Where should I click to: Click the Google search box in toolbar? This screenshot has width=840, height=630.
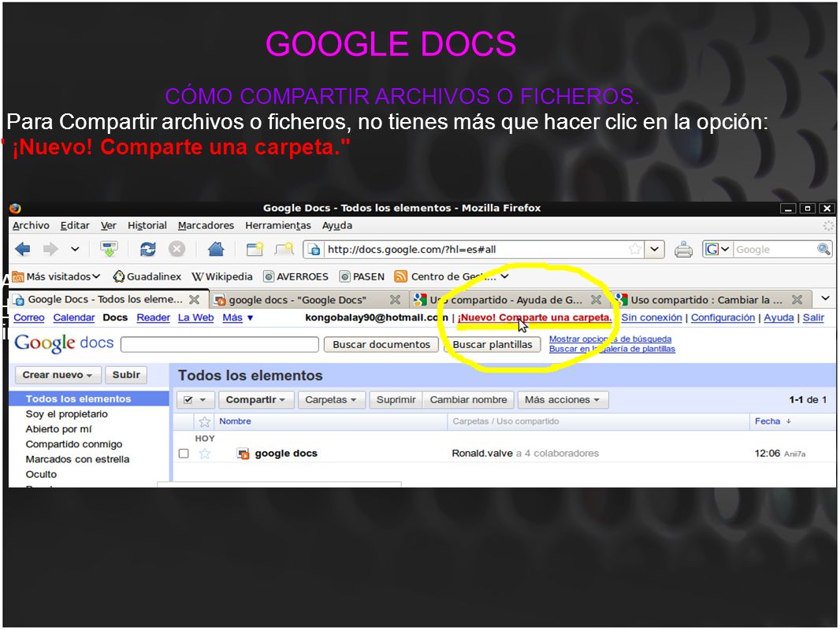(775, 250)
